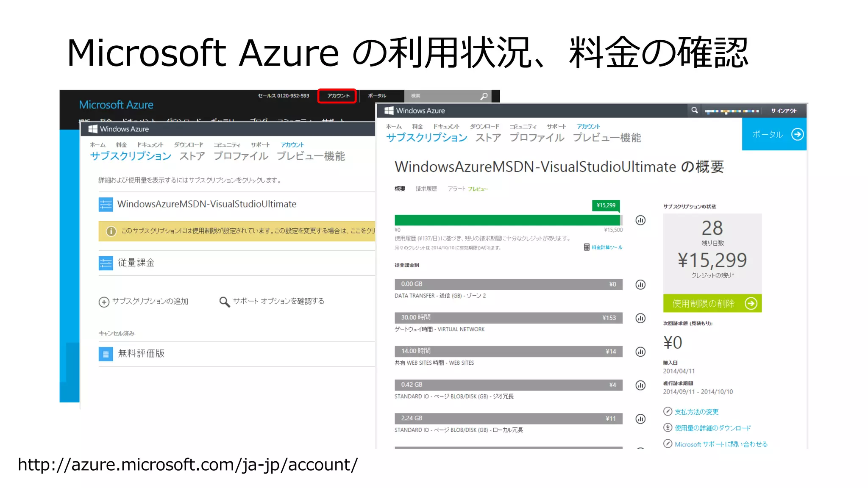This screenshot has width=868, height=488.
Task: Click the green credit usage bar
Action: [508, 220]
